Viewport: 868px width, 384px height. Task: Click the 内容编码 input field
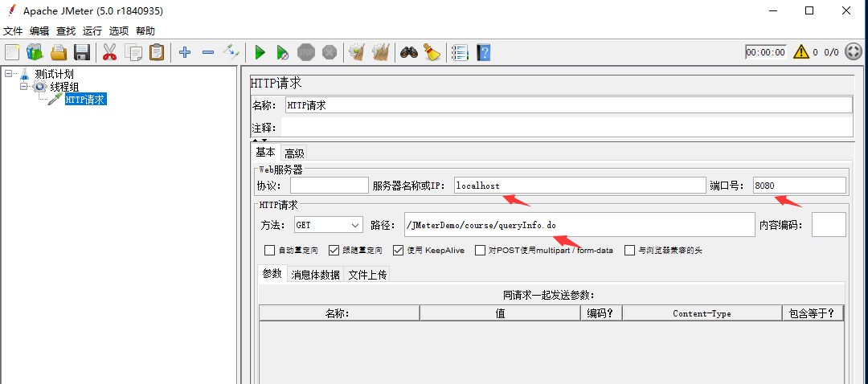point(829,225)
